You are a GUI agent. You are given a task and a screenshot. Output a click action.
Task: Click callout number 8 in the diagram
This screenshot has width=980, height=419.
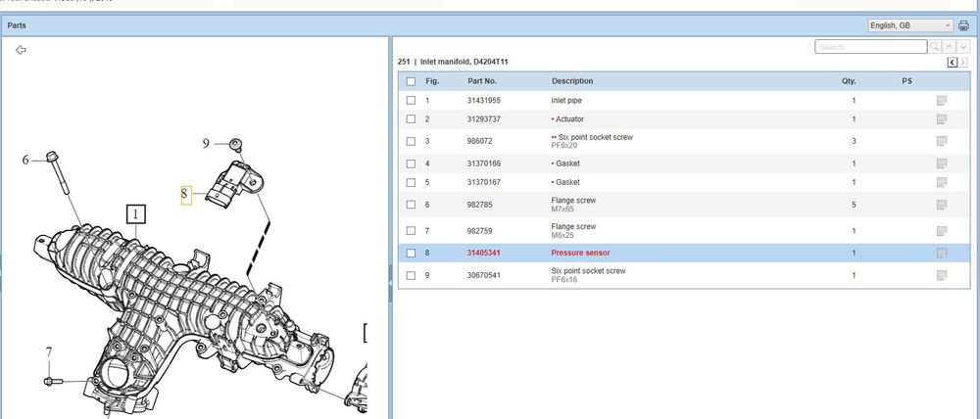184,195
